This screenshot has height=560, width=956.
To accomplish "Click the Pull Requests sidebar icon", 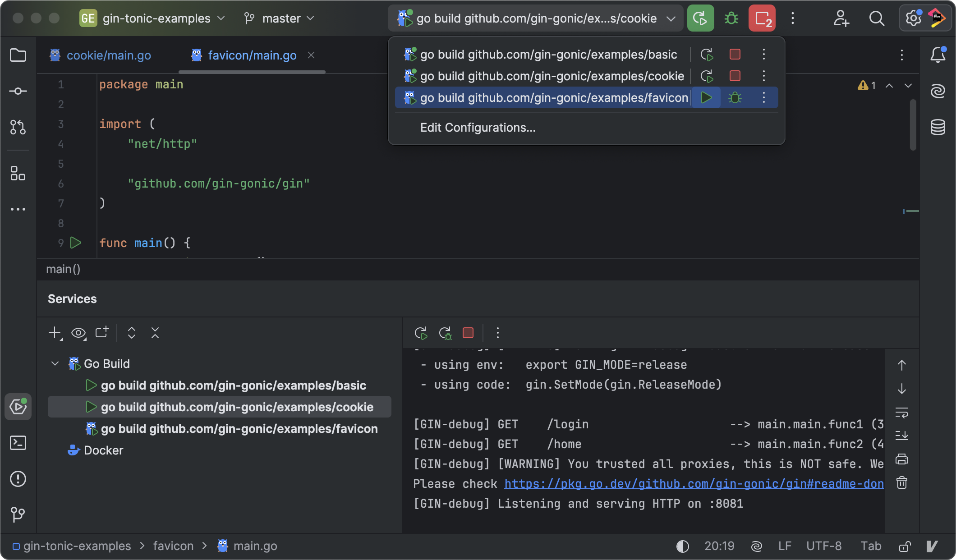I will coord(18,127).
